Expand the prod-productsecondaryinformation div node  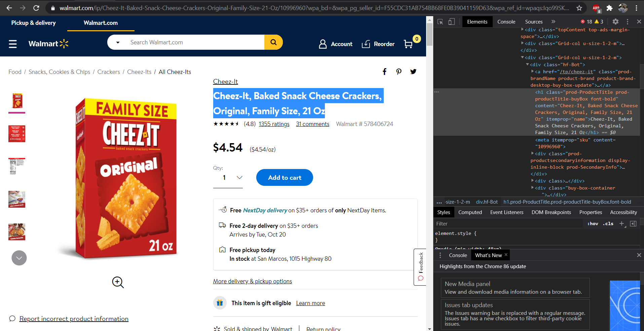pos(532,153)
